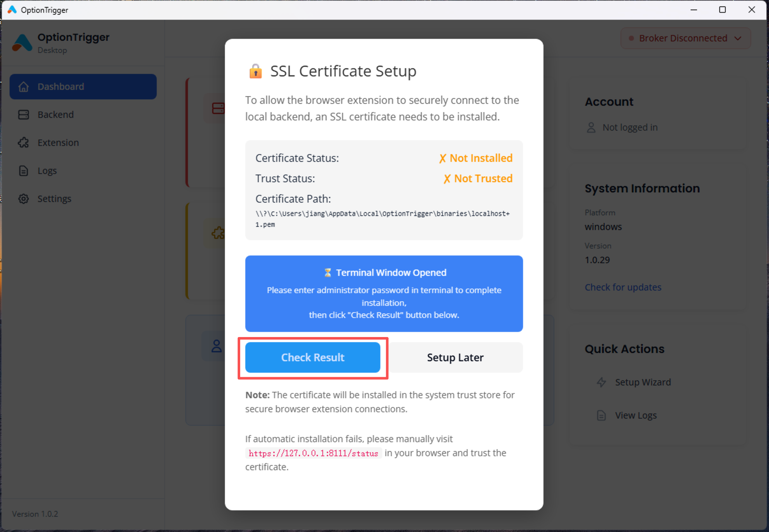Image resolution: width=769 pixels, height=532 pixels.
Task: Click the Settings gear icon
Action: click(x=23, y=199)
